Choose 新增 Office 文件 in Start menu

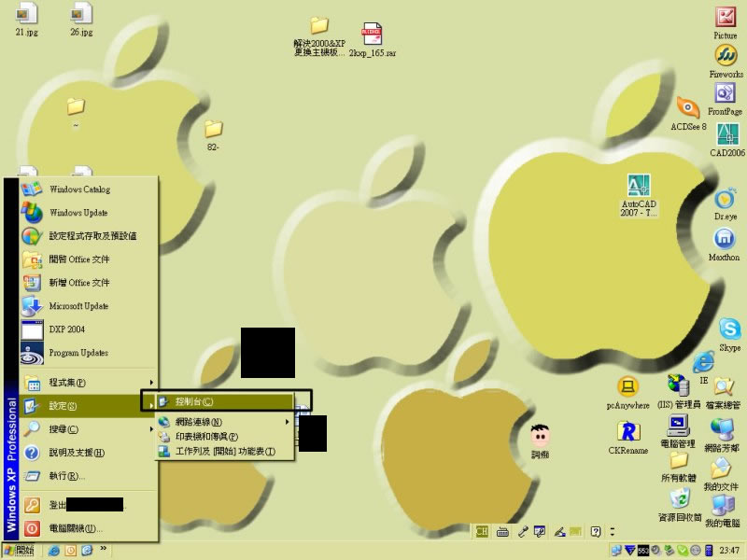point(88,283)
